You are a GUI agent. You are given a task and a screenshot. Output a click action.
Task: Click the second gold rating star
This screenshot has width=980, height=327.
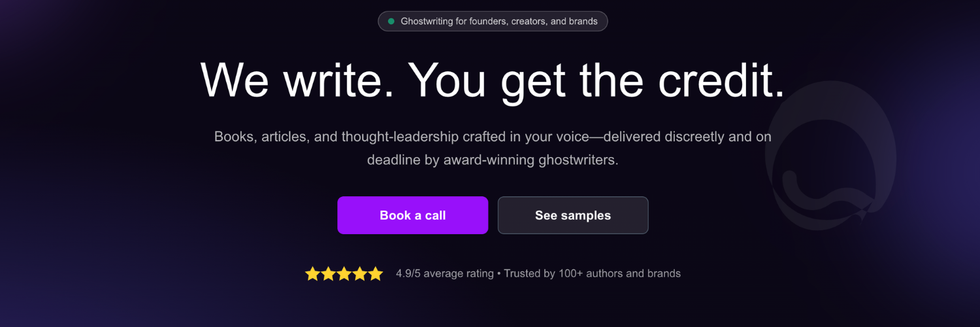[x=329, y=274]
